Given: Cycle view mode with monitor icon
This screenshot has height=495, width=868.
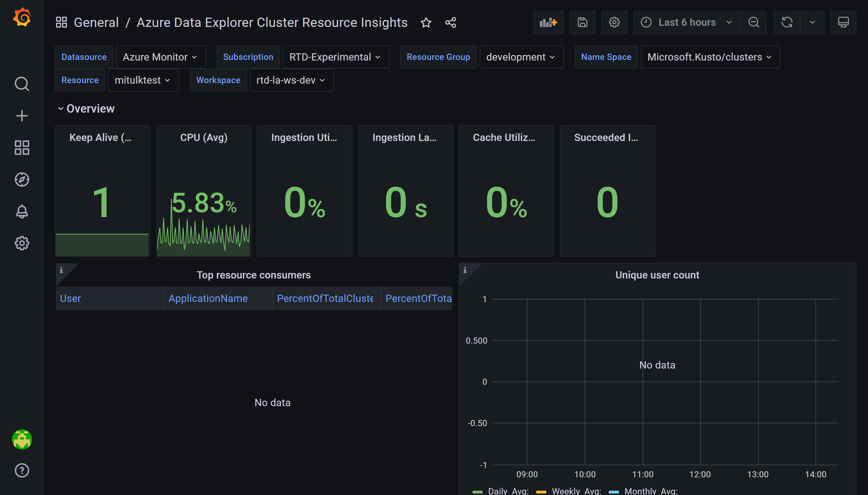Looking at the screenshot, I should point(843,23).
